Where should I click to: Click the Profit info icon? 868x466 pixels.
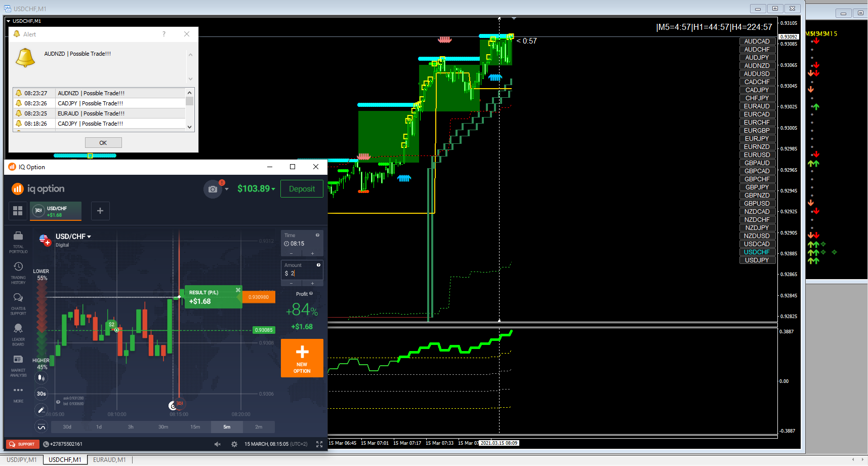point(311,294)
